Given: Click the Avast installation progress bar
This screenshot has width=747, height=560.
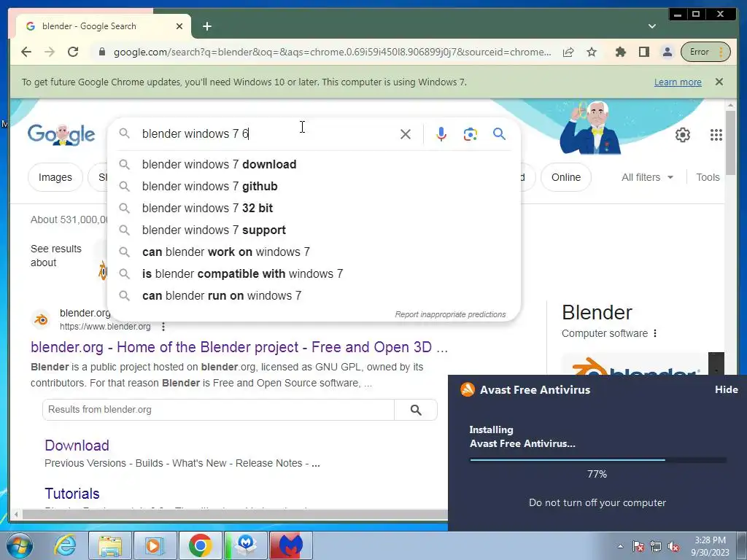Looking at the screenshot, I should [x=598, y=460].
